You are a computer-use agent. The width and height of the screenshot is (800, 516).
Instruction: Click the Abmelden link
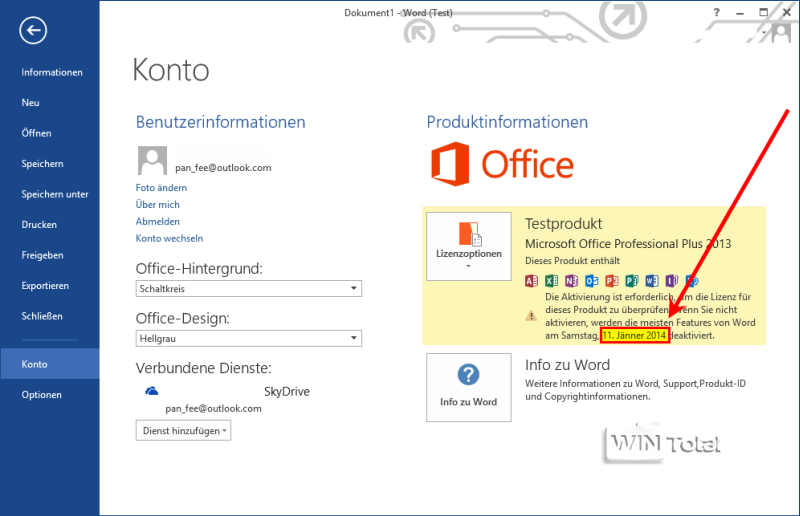point(158,222)
